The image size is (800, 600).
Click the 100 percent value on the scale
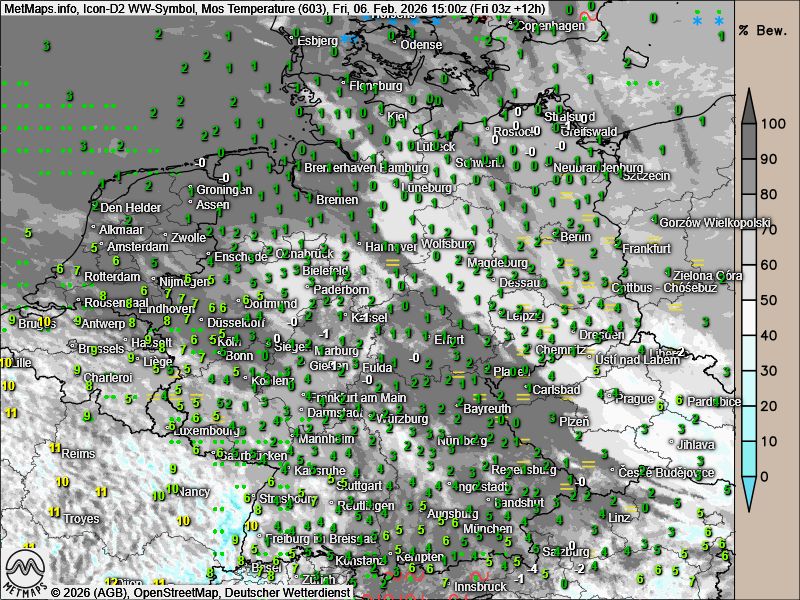(x=770, y=124)
